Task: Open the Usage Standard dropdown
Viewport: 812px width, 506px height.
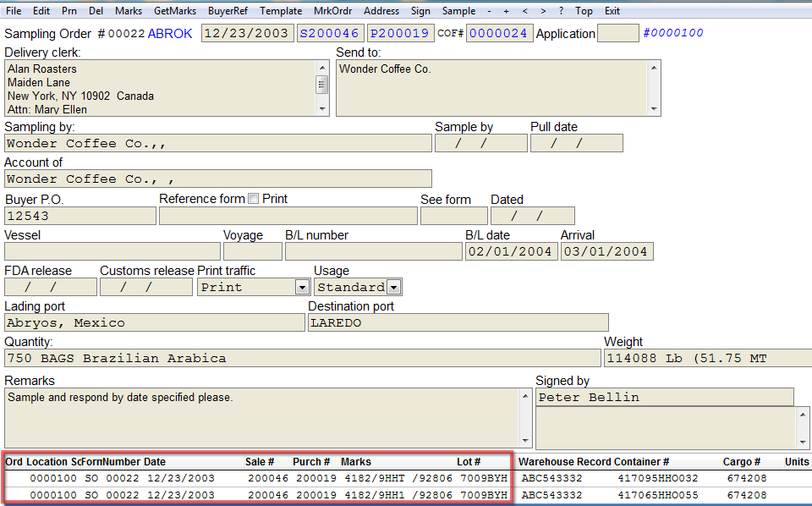Action: [394, 287]
